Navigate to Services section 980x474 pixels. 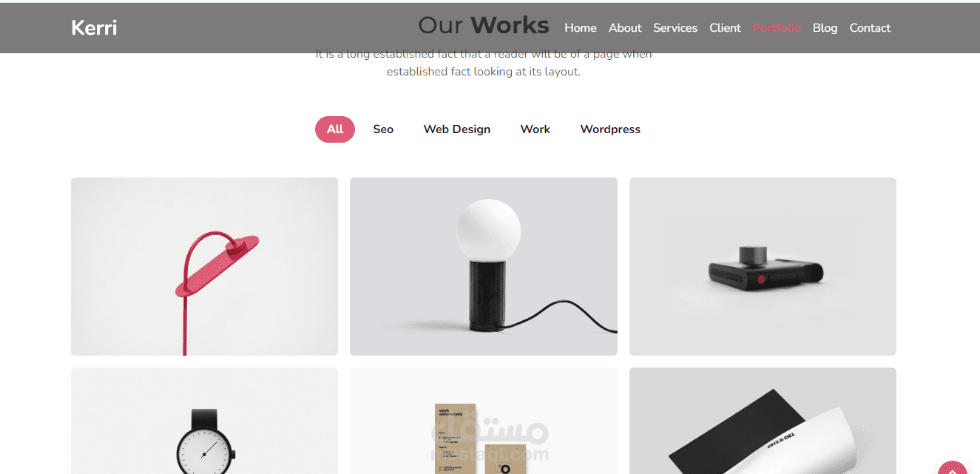coord(675,28)
